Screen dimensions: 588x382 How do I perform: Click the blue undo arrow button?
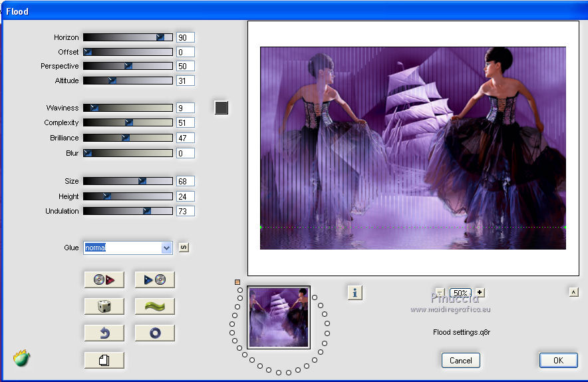coord(104,333)
